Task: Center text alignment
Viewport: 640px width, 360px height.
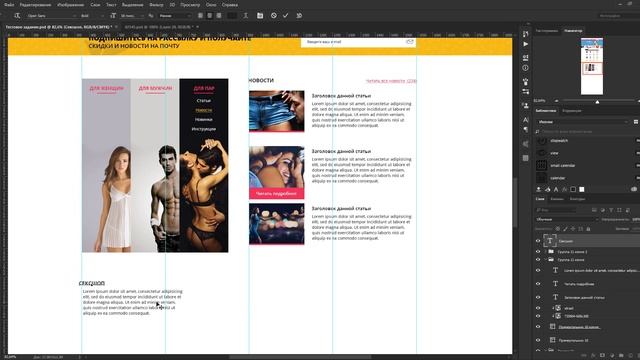Action: [209, 16]
